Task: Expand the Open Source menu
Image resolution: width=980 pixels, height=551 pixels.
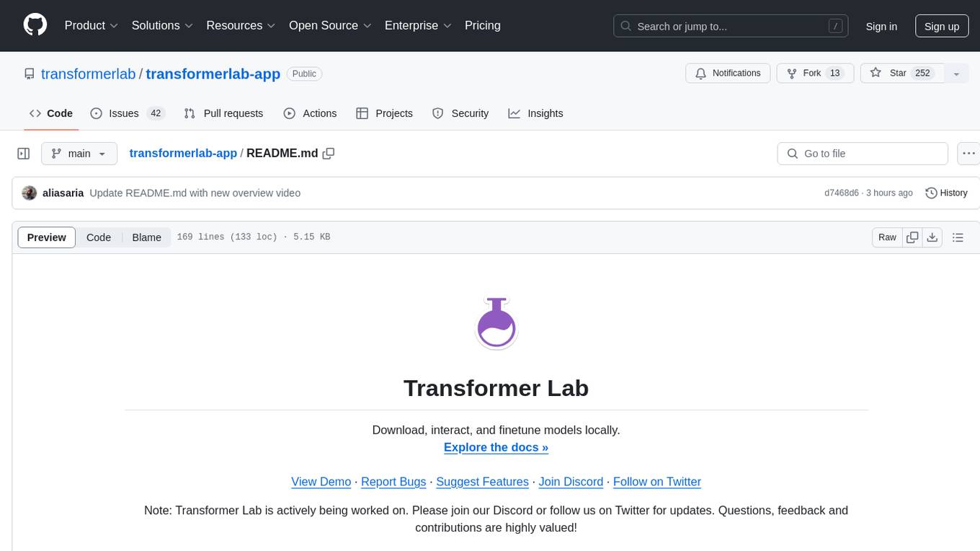Action: (x=331, y=25)
